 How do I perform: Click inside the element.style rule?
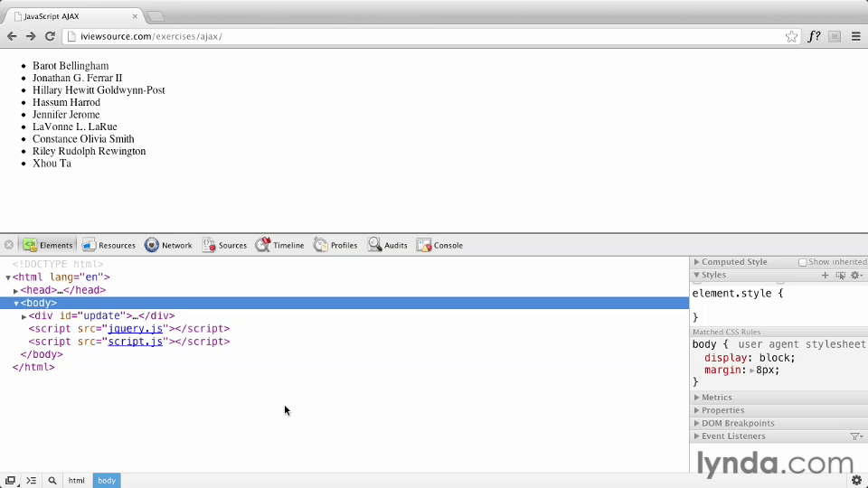[x=778, y=305]
